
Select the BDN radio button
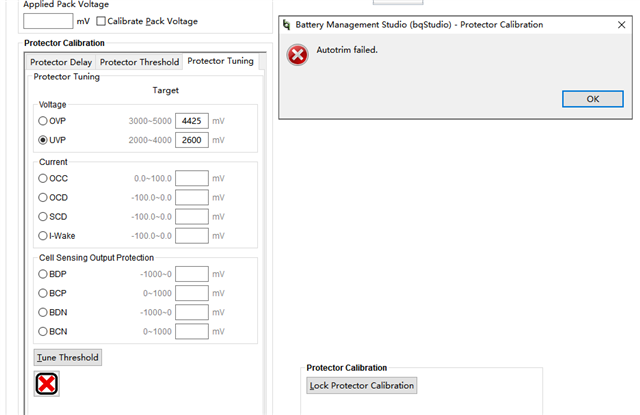coord(43,313)
